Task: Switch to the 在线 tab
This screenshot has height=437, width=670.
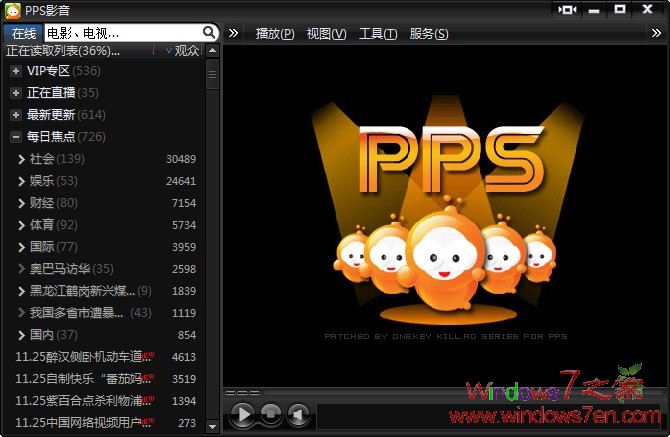Action: pos(23,33)
